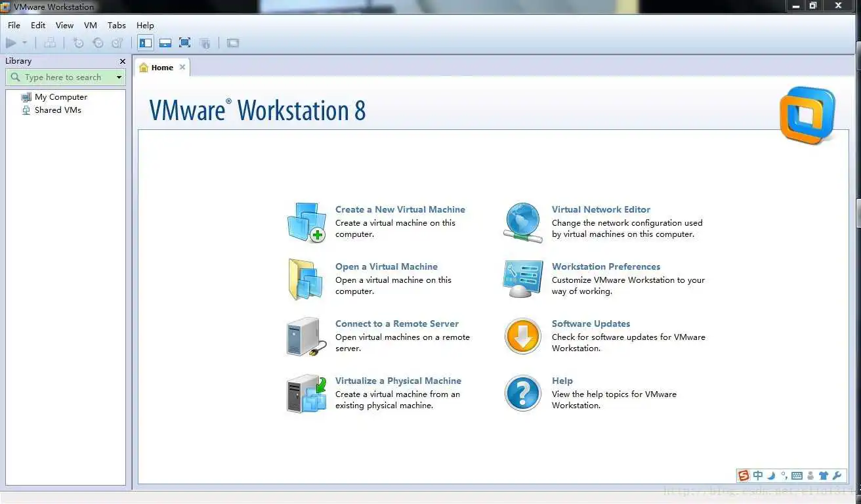The height and width of the screenshot is (504, 861).
Task: Click the Open a Virtual Machine folder icon
Action: 306,280
